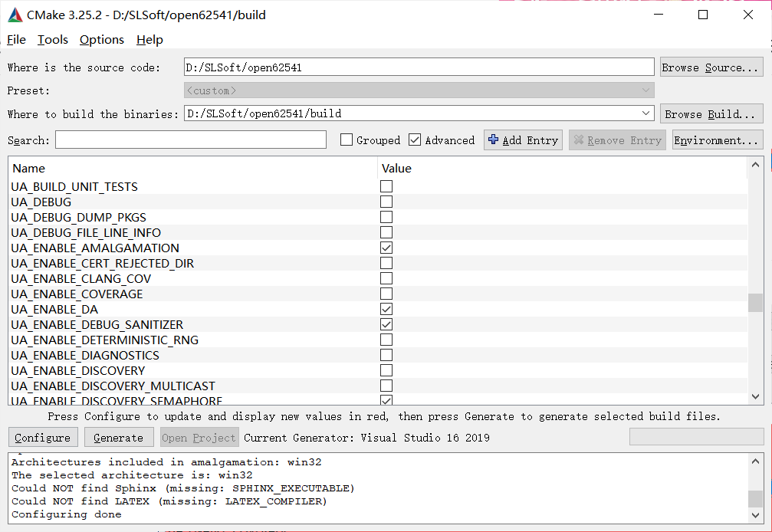The image size is (772, 532).
Task: Click the disabled Open Project button
Action: (x=199, y=438)
